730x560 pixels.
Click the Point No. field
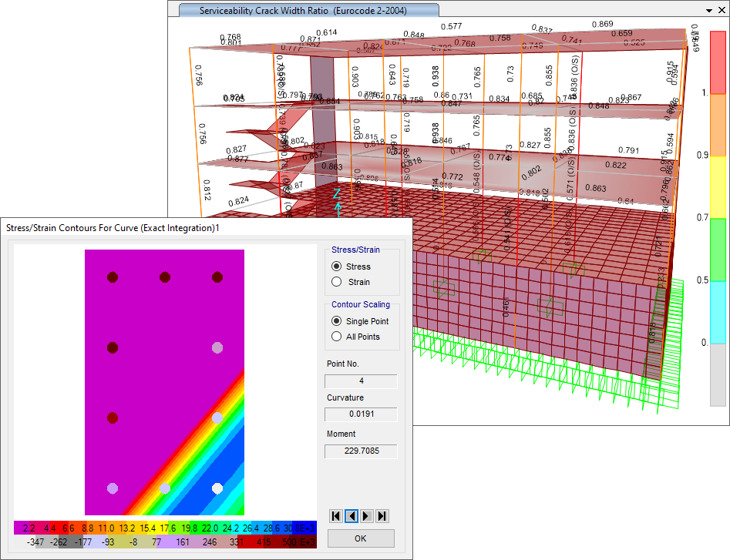pyautogui.click(x=361, y=381)
